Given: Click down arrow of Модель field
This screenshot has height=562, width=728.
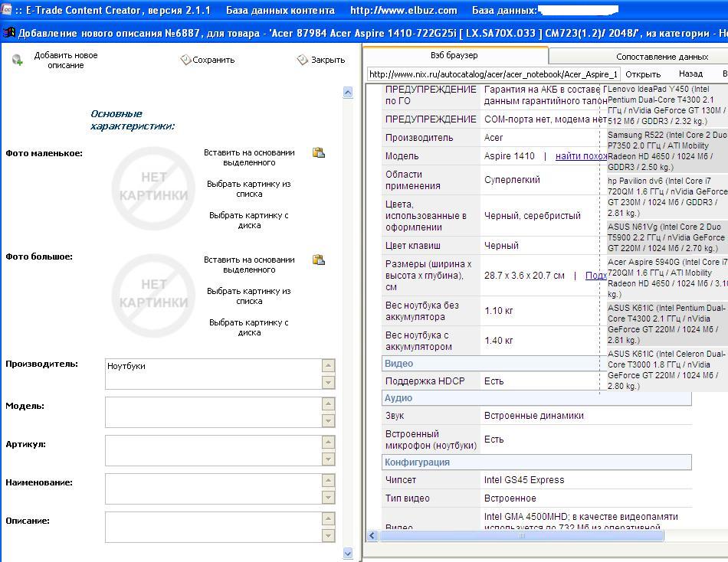Looking at the screenshot, I should click(328, 421).
